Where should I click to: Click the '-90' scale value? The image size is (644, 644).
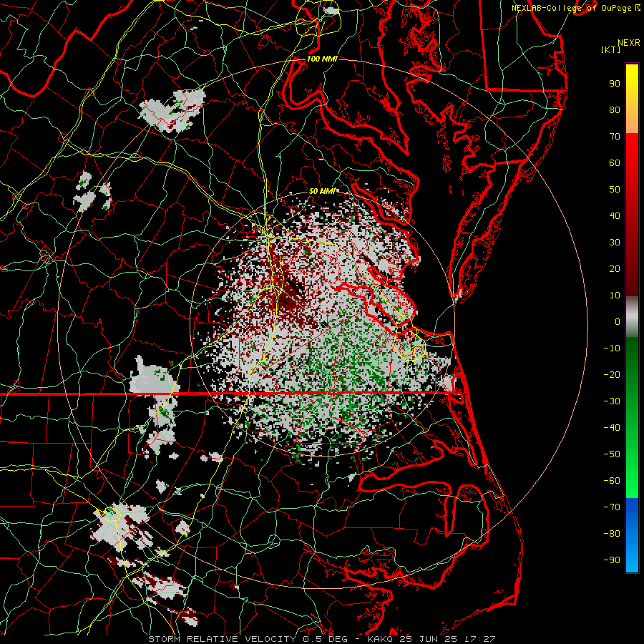pyautogui.click(x=612, y=560)
